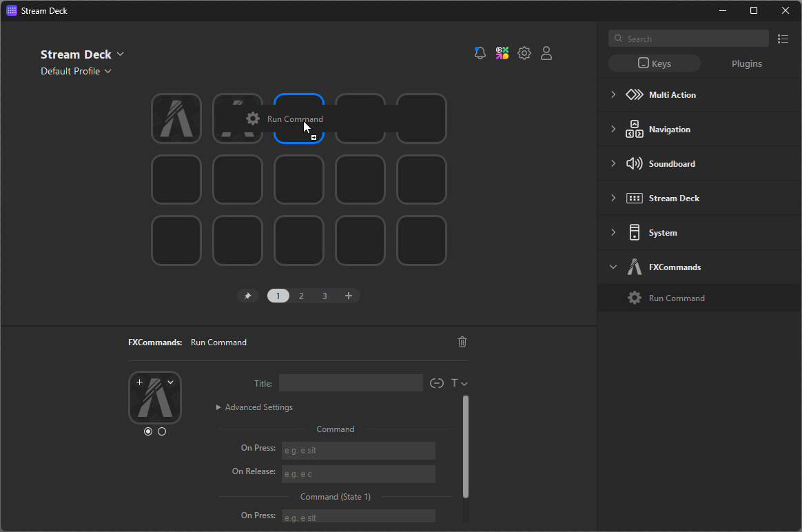
Task: Expand the System category
Action: coord(613,232)
